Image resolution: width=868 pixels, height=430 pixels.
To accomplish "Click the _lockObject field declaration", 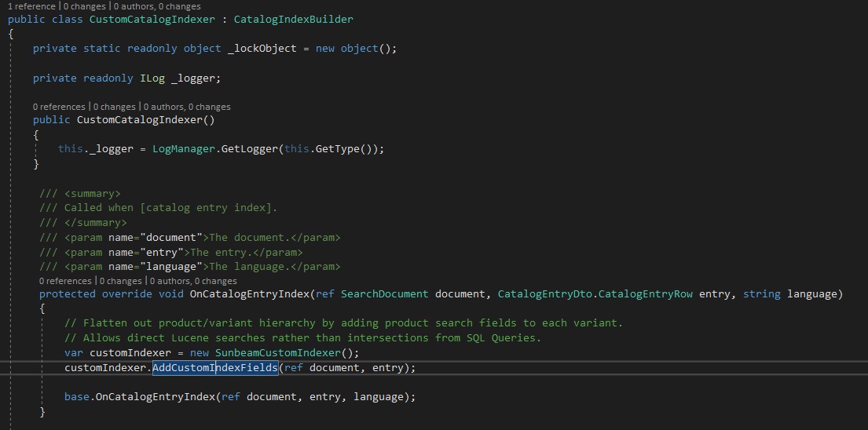I will click(x=262, y=49).
